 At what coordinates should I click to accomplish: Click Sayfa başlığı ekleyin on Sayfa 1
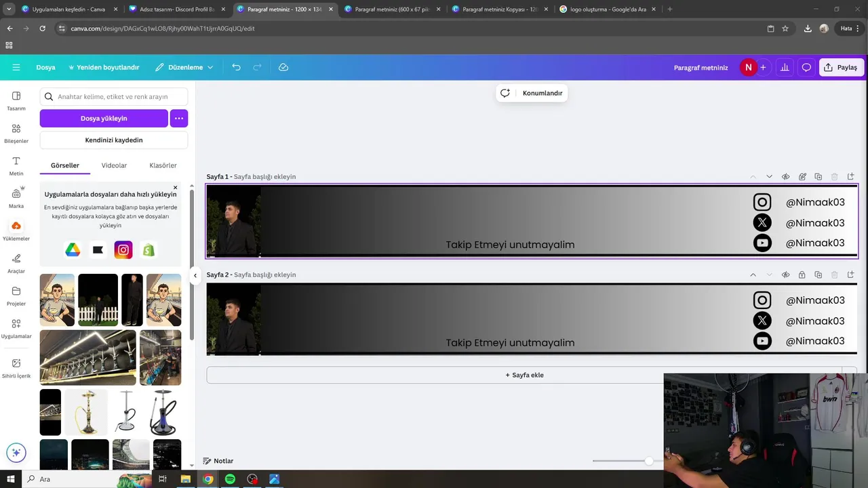coord(264,177)
